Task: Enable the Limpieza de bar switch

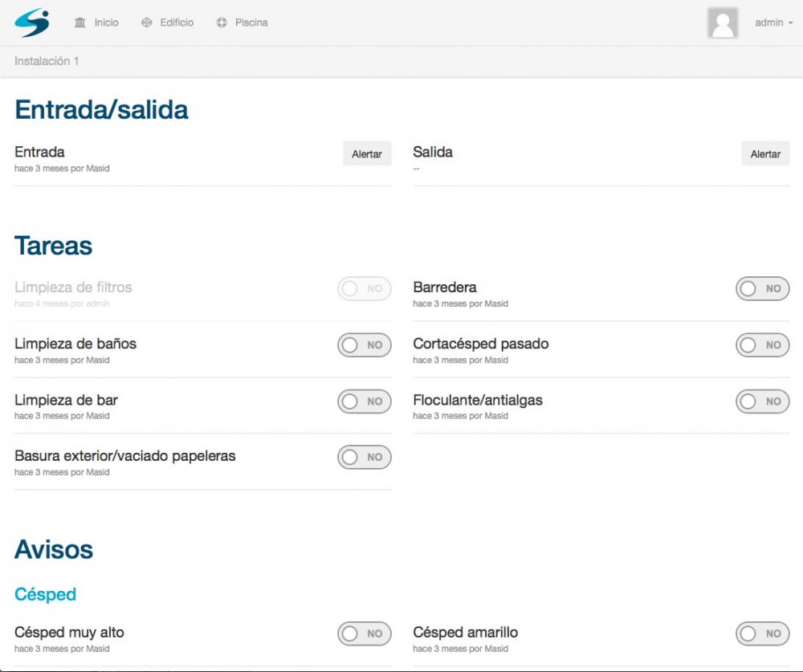Action: 364,401
